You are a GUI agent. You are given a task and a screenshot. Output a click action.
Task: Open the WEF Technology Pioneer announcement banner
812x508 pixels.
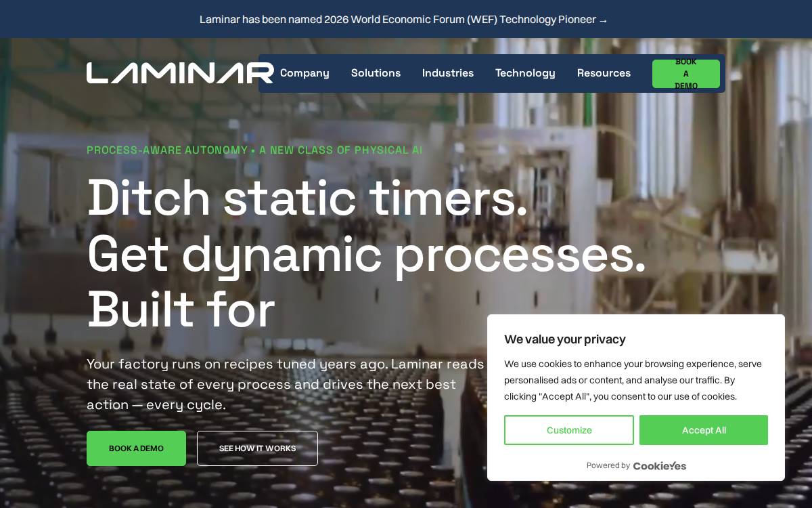(x=404, y=20)
